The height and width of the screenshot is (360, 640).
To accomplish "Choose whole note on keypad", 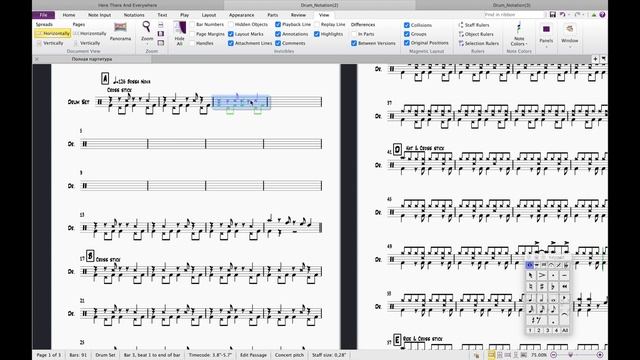I will (553, 298).
